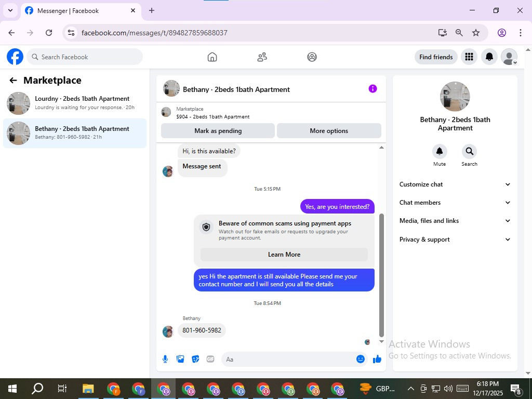Image resolution: width=532 pixels, height=399 pixels.
Task: Bookmark this page with star icon
Action: [476, 33]
